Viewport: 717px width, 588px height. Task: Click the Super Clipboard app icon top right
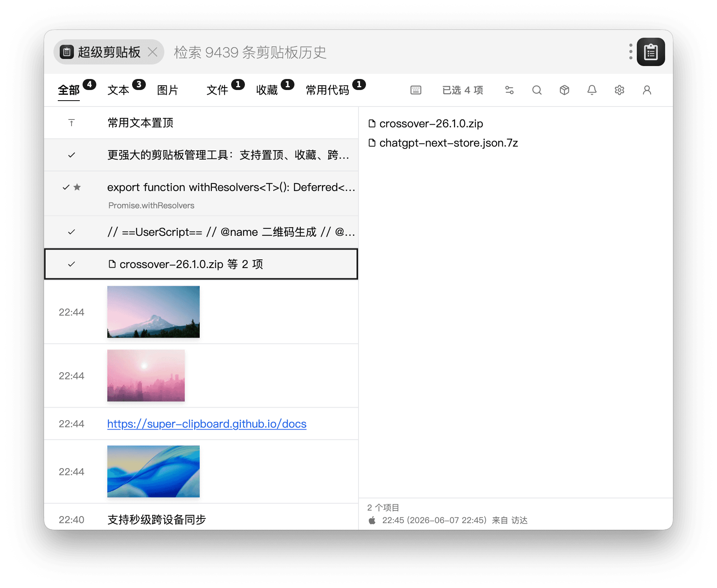coord(651,52)
